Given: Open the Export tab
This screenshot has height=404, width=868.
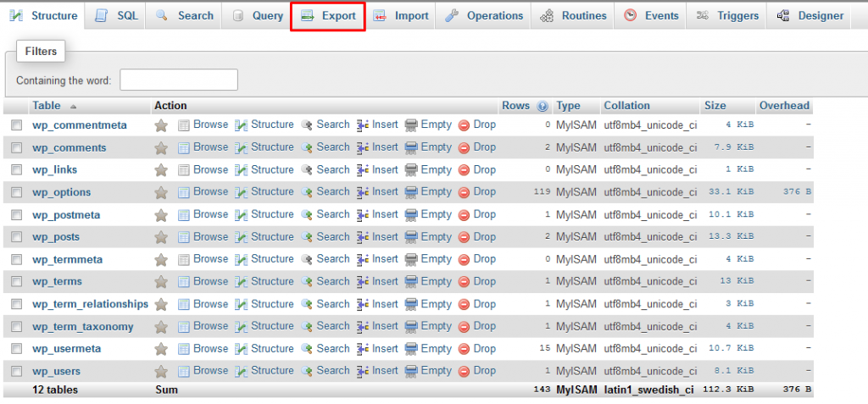Looking at the screenshot, I should 328,16.
